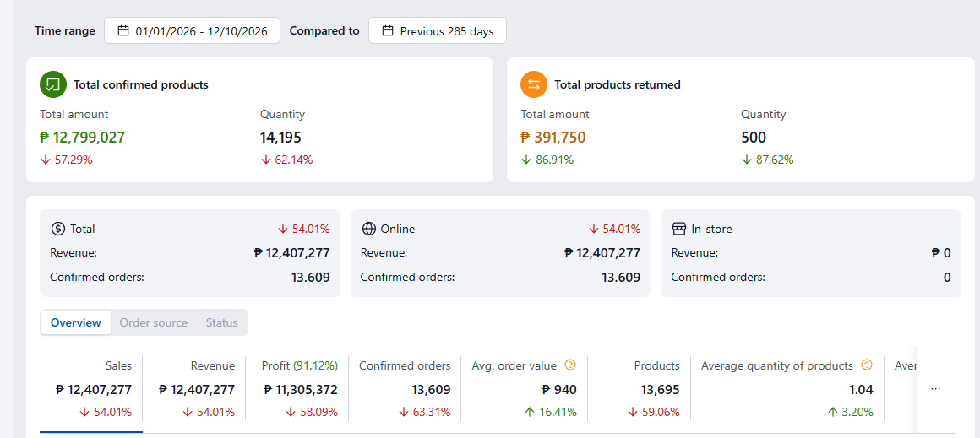Click the orange Total products returned icon
The width and height of the screenshot is (980, 438).
tap(534, 84)
